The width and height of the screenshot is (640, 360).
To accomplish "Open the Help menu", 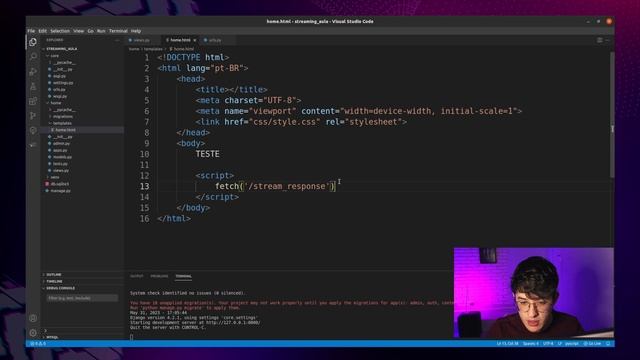I will pos(136,31).
